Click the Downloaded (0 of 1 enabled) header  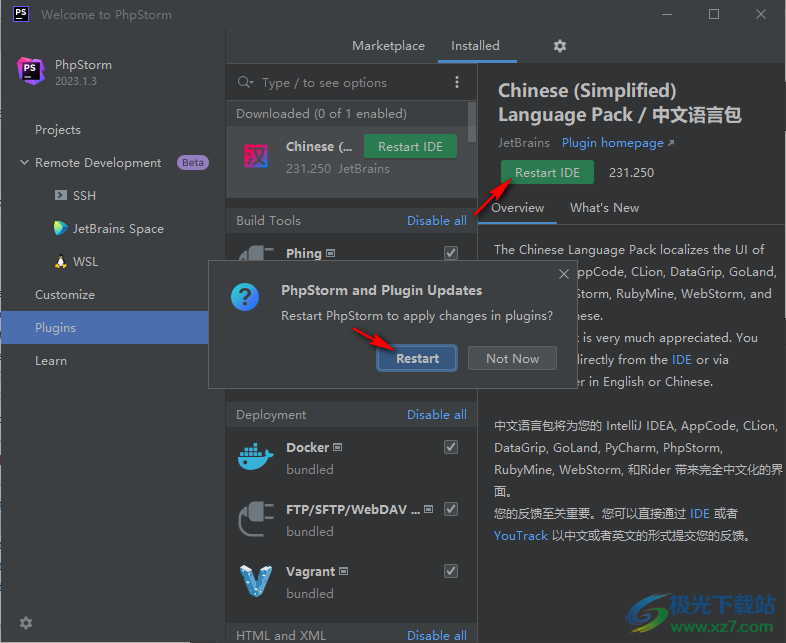coord(321,114)
